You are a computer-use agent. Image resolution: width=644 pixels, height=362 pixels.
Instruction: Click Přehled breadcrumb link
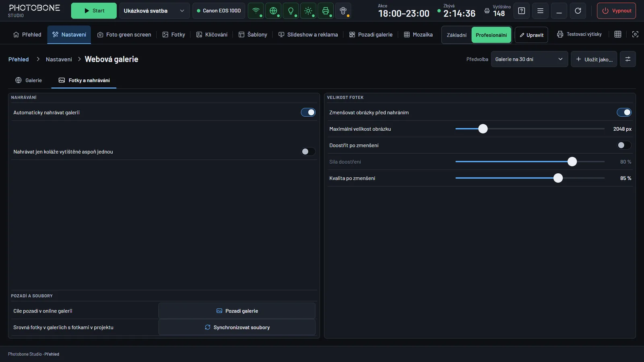point(19,59)
